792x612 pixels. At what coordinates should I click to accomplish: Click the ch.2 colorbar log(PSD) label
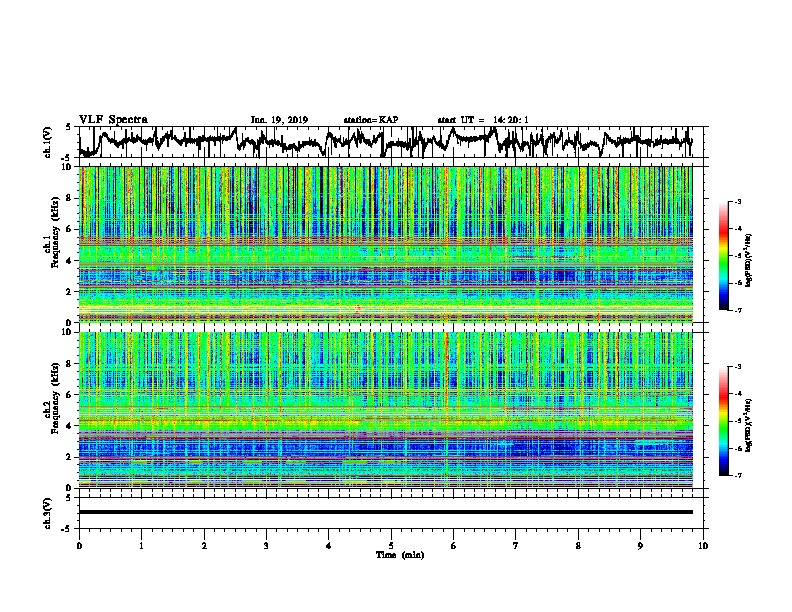[x=749, y=425]
